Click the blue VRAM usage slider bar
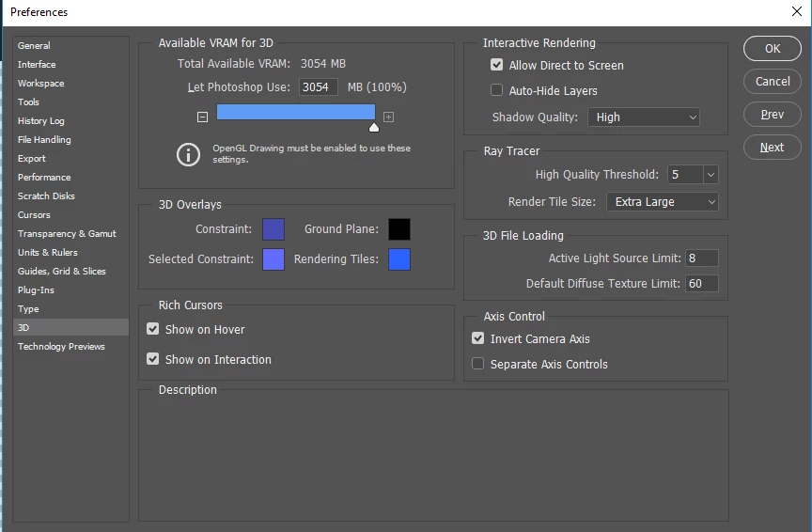 (296, 112)
